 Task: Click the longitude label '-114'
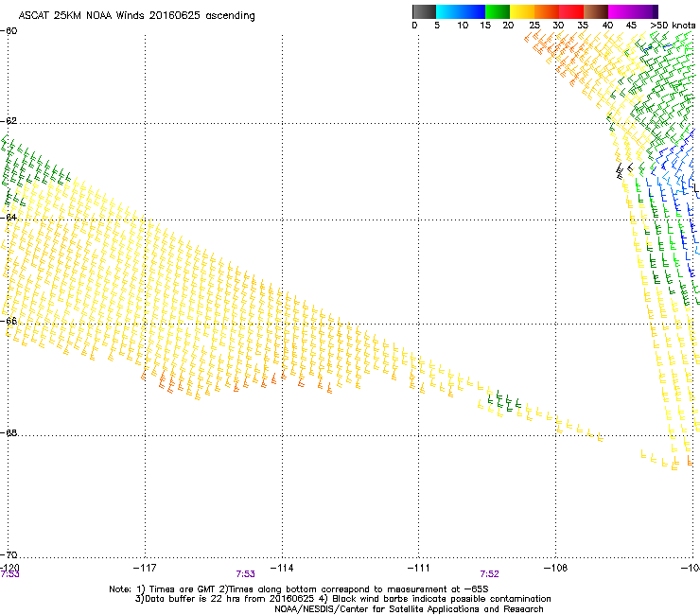(x=282, y=568)
